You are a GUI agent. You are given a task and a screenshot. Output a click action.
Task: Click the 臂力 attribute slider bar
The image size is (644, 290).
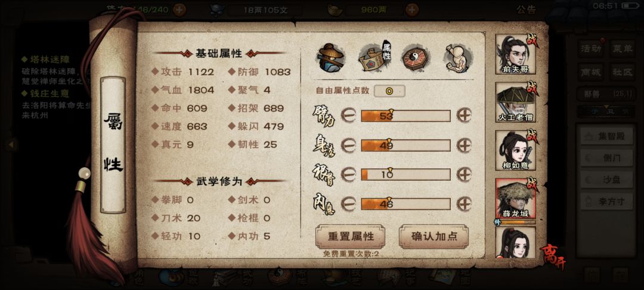point(406,116)
